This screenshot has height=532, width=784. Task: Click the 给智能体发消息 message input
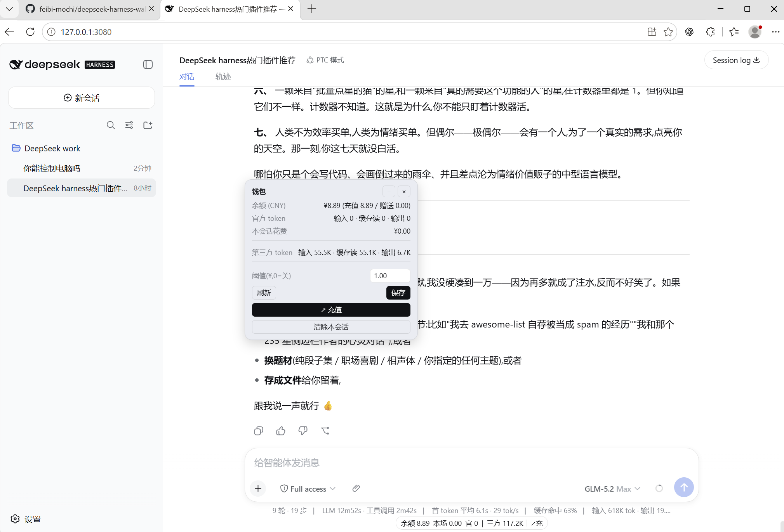point(471,463)
